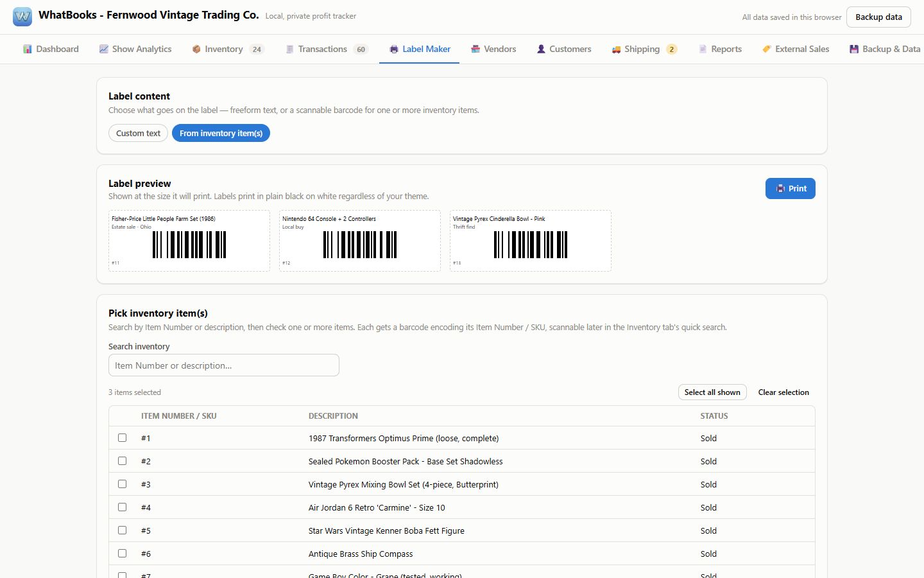Click the Inventory count badge 24
924x578 pixels.
257,49
